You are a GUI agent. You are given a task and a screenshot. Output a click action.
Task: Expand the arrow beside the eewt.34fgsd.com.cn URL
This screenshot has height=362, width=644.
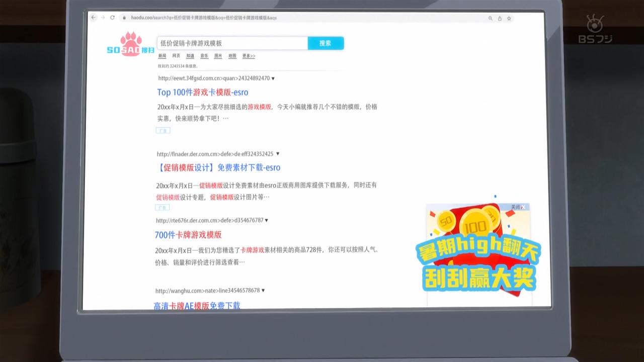pyautogui.click(x=273, y=78)
